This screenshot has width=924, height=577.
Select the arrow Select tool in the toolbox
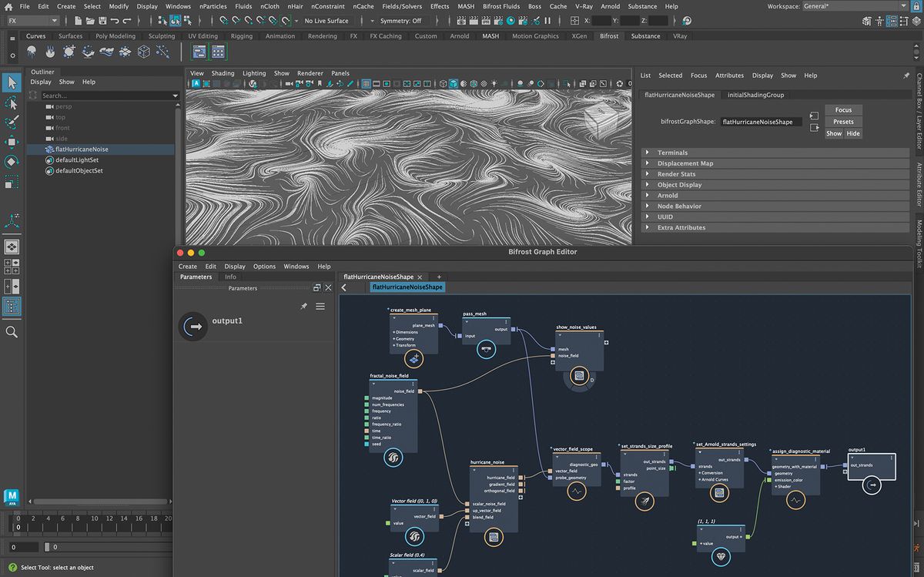click(11, 82)
